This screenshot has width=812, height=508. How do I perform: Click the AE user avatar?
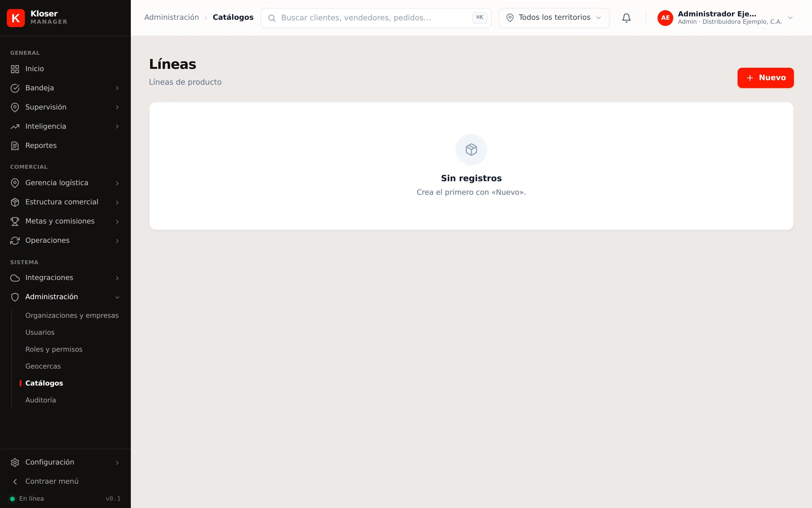click(x=665, y=18)
